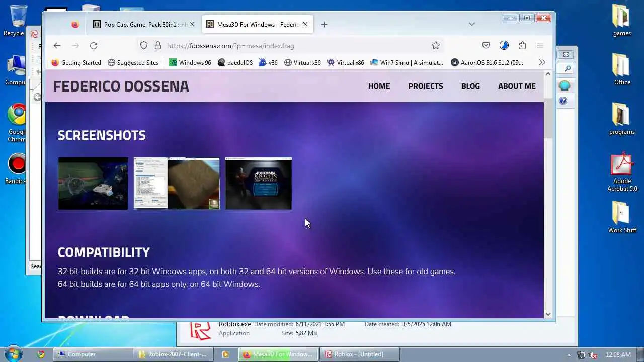Viewport: 644px width, 362px height.
Task: Launch Bandicam desktop icon
Action: (17, 168)
